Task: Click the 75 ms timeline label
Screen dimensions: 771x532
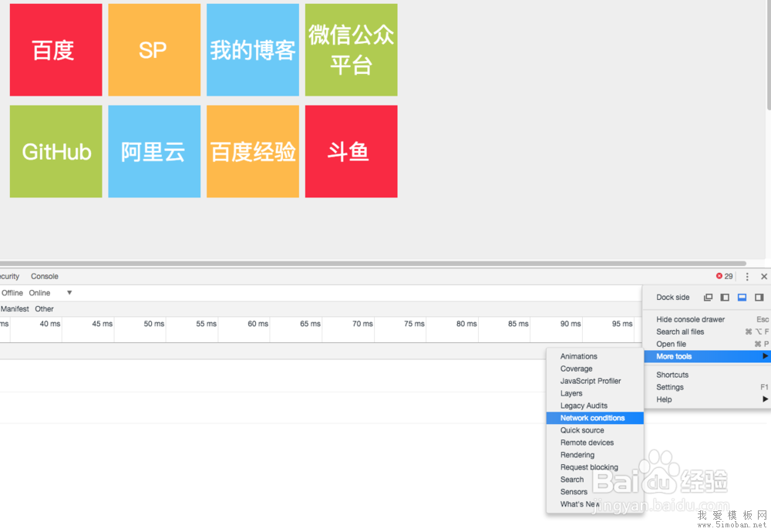Action: 415,324
